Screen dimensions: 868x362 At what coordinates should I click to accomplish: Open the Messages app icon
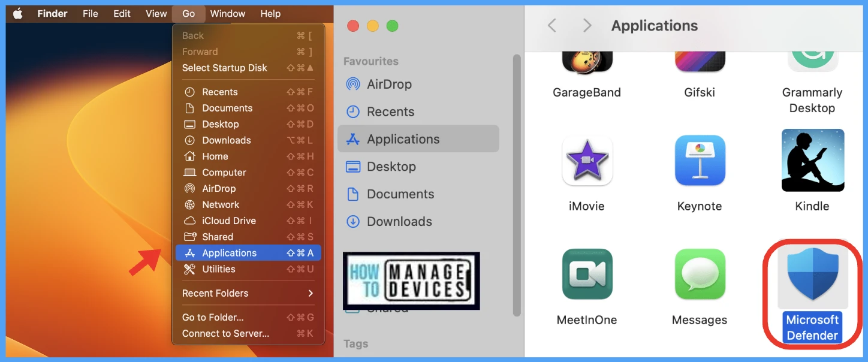click(700, 274)
